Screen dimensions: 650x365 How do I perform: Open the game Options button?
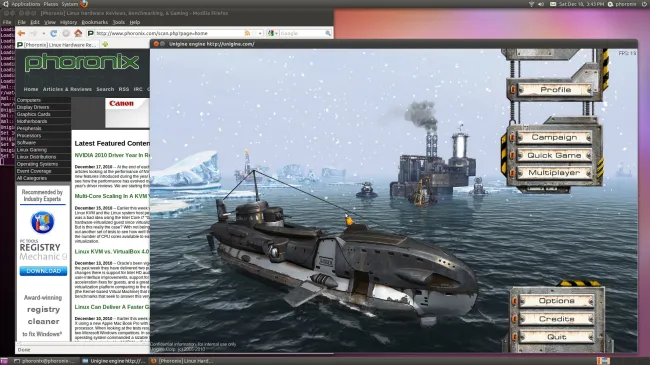pos(556,301)
